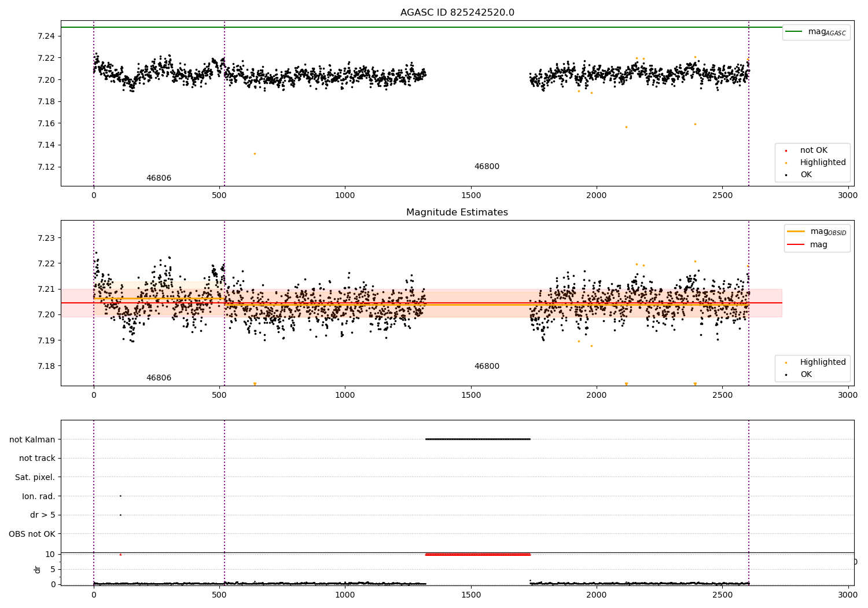This screenshot has width=868, height=608.
Task: Click the 46806 label in the top plot
Action: click(159, 178)
